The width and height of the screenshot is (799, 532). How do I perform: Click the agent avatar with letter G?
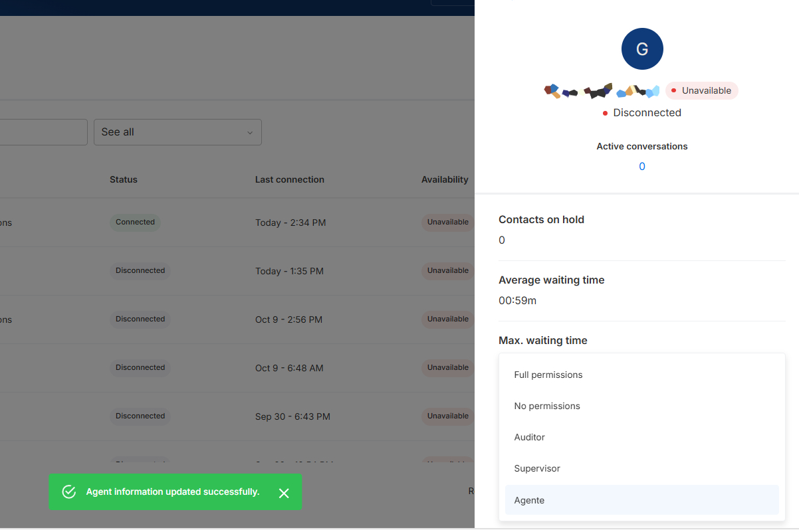pyautogui.click(x=642, y=49)
